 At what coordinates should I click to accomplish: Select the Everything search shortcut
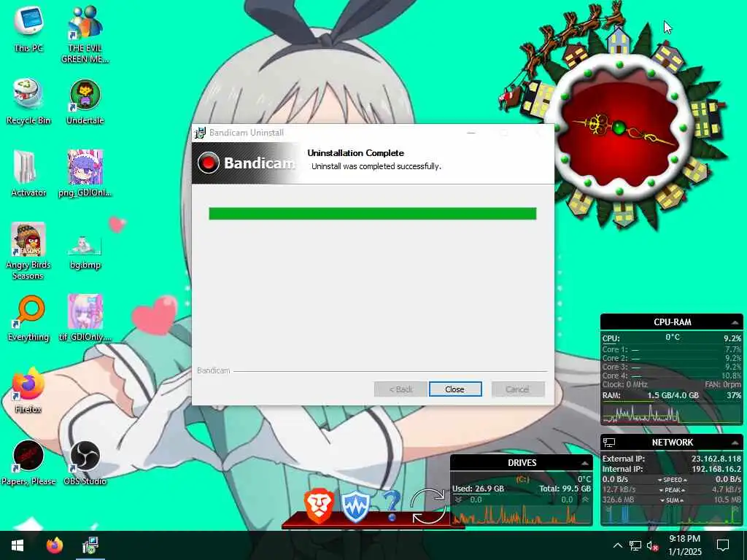click(28, 318)
